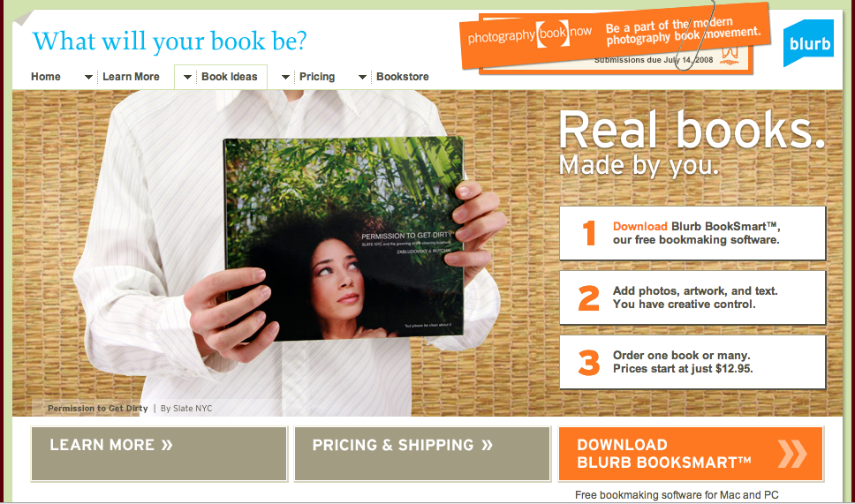
Task: Click the Permission to Get Dirty caption link
Action: (x=98, y=408)
